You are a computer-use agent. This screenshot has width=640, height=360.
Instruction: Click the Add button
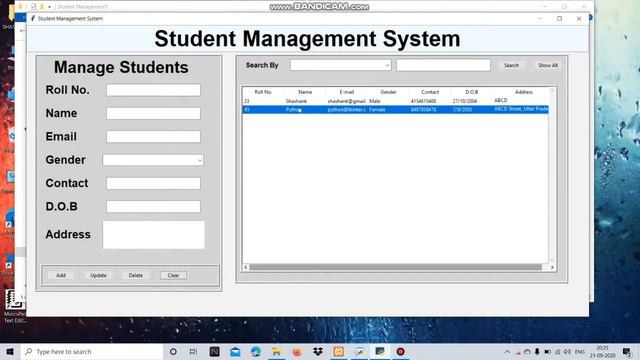click(61, 276)
